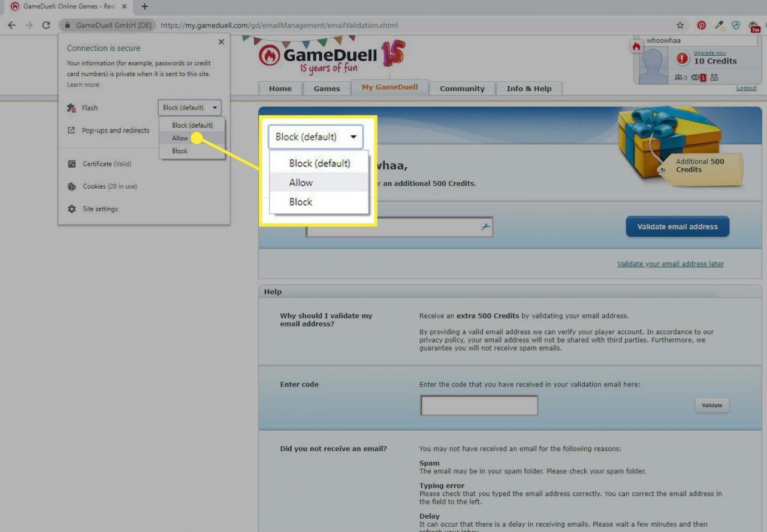
Task: Click the whoowhaa username
Action: (663, 41)
